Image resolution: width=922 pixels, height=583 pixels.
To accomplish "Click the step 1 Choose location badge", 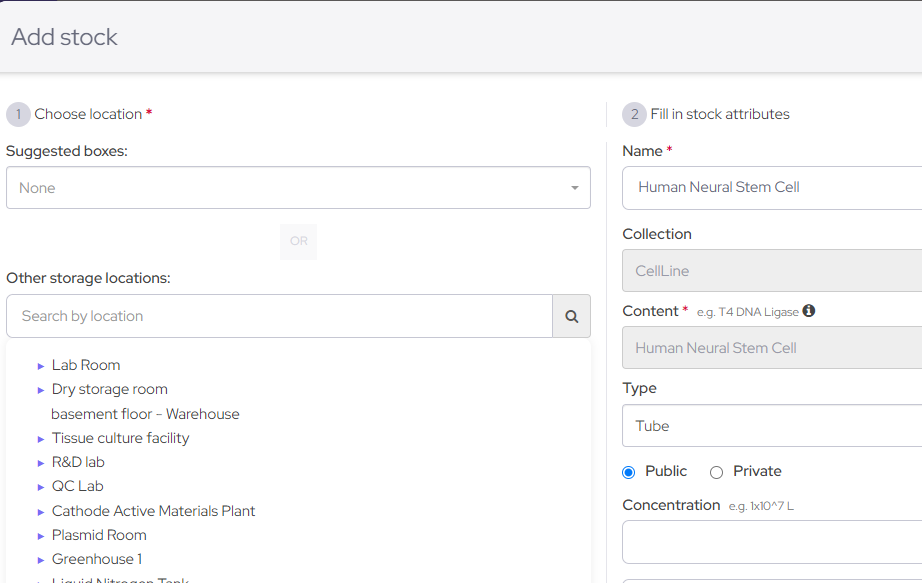I will click(x=17, y=113).
